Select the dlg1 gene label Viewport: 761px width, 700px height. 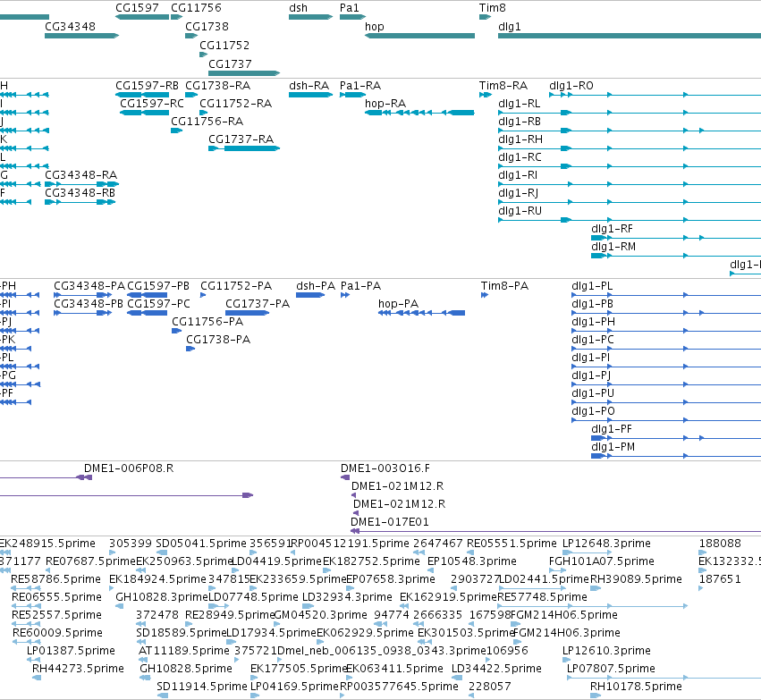509,26
